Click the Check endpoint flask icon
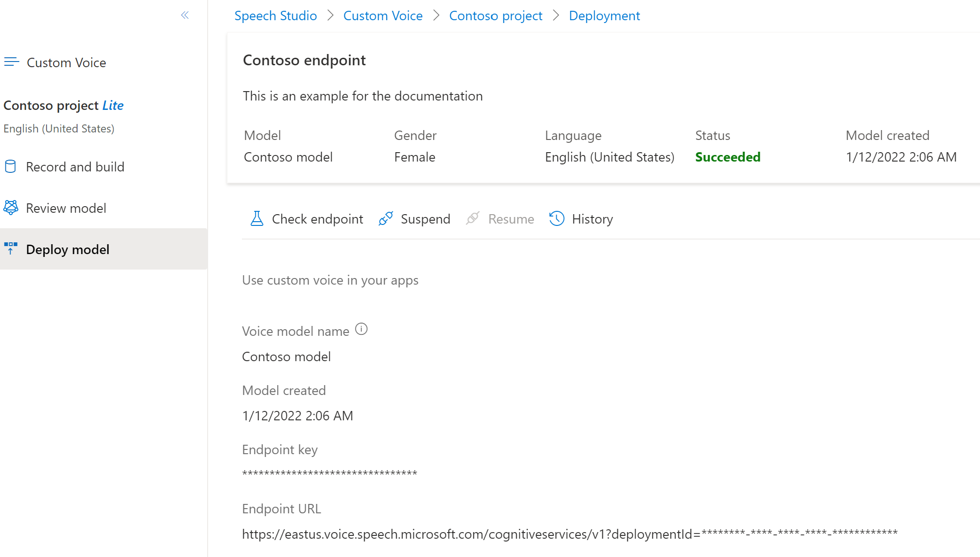 click(x=257, y=219)
